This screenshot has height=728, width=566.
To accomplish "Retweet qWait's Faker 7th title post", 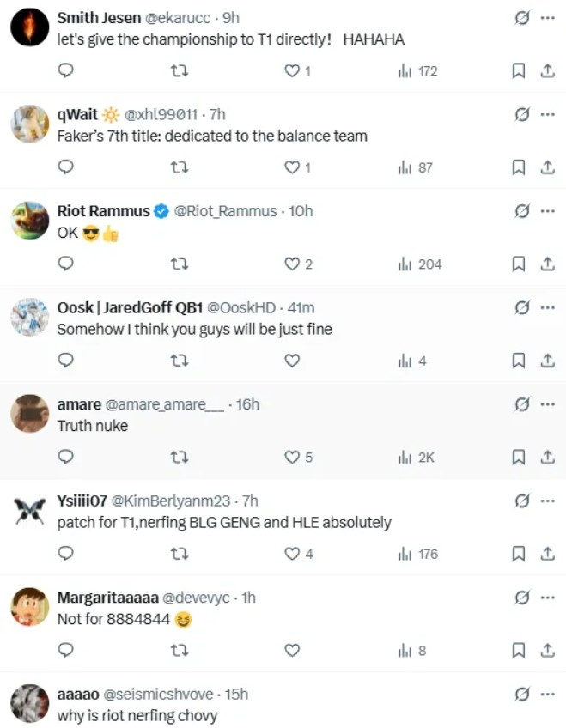I will coord(180,167).
